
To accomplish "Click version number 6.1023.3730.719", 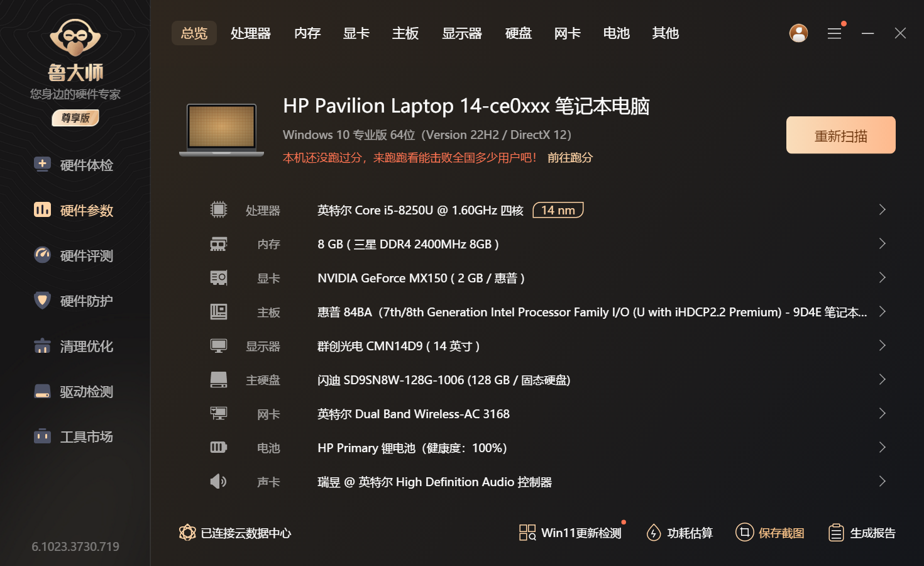I will pyautogui.click(x=75, y=547).
